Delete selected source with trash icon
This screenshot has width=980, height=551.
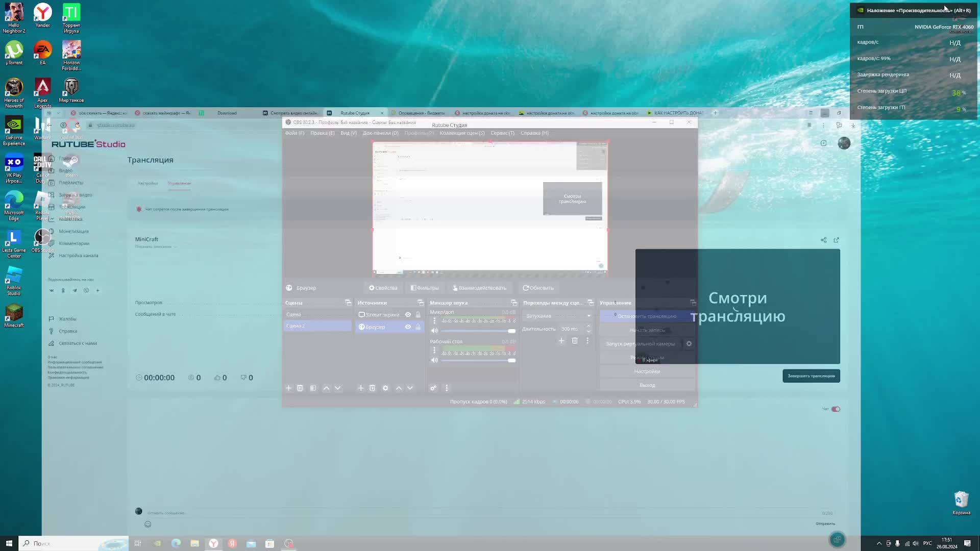pyautogui.click(x=372, y=388)
